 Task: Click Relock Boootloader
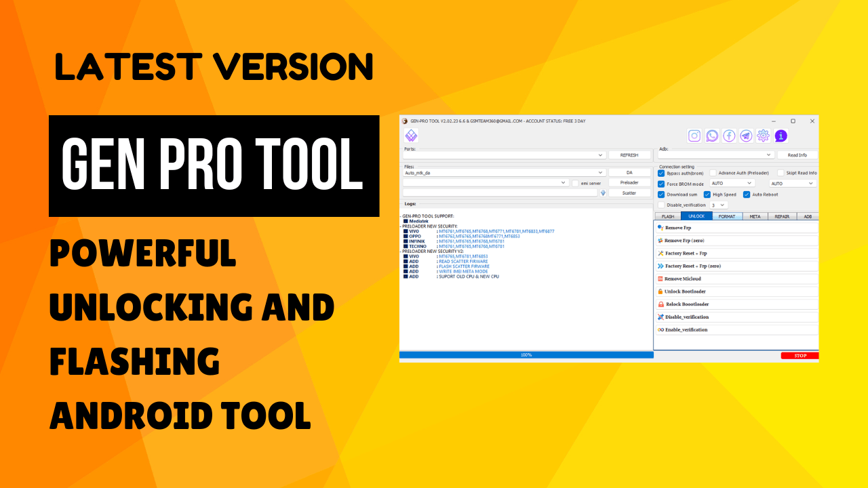tap(737, 304)
